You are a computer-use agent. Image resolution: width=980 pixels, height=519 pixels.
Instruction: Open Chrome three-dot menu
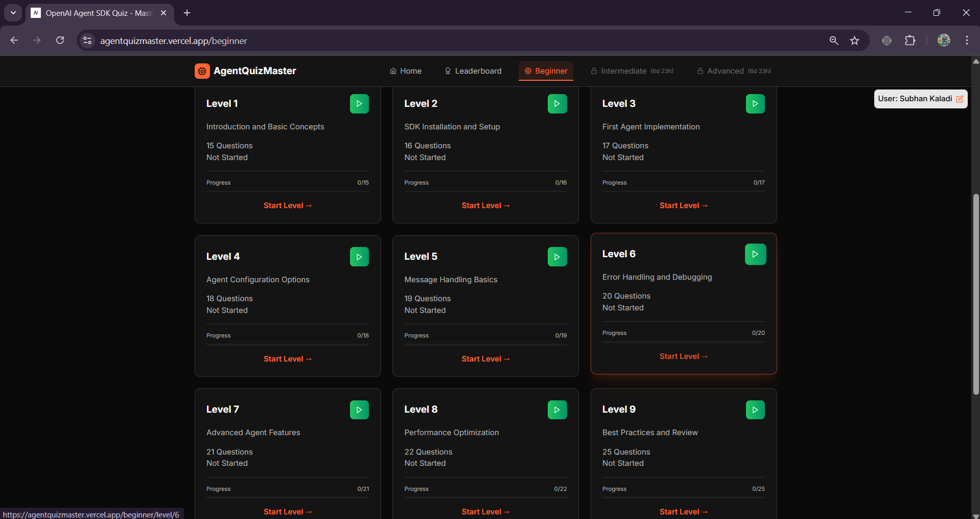click(x=967, y=40)
